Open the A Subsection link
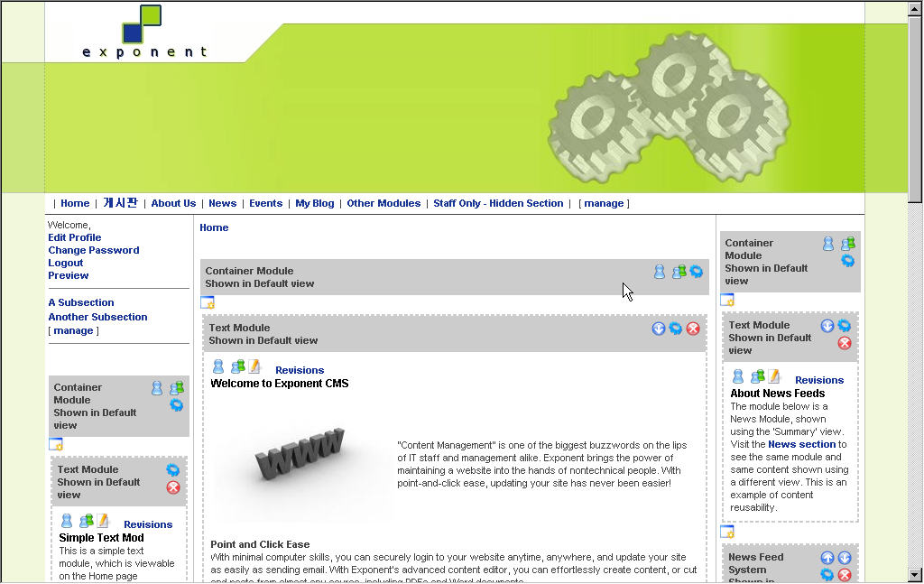Image resolution: width=924 pixels, height=584 pixels. 81,302
